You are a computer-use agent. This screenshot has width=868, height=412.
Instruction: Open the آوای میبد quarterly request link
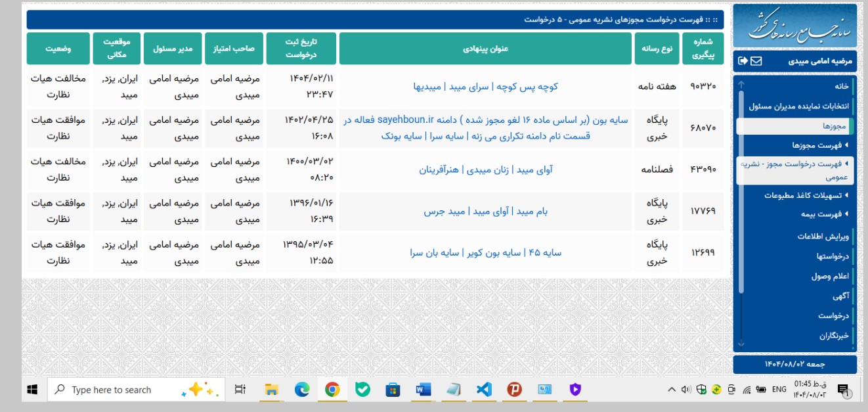[x=485, y=170]
